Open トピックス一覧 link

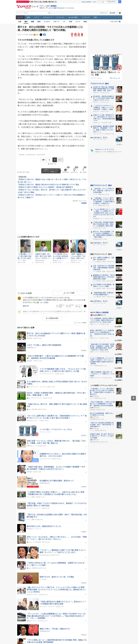(x=115, y=21)
